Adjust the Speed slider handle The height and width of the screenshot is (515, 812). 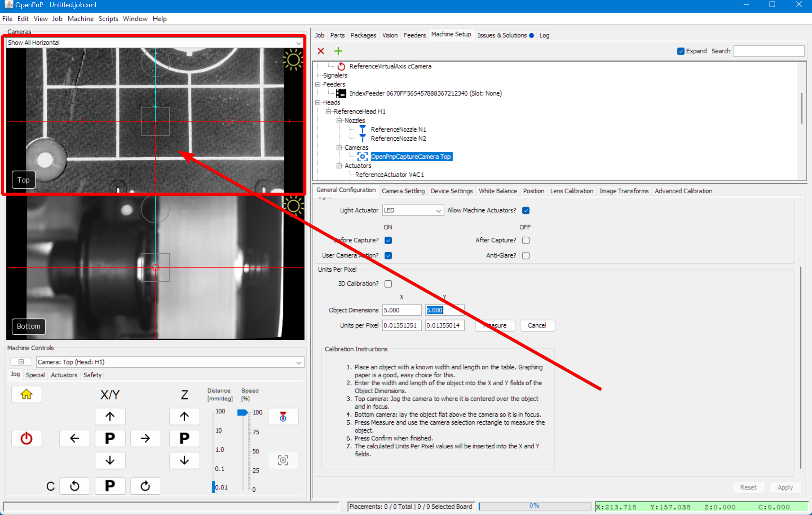pos(242,412)
